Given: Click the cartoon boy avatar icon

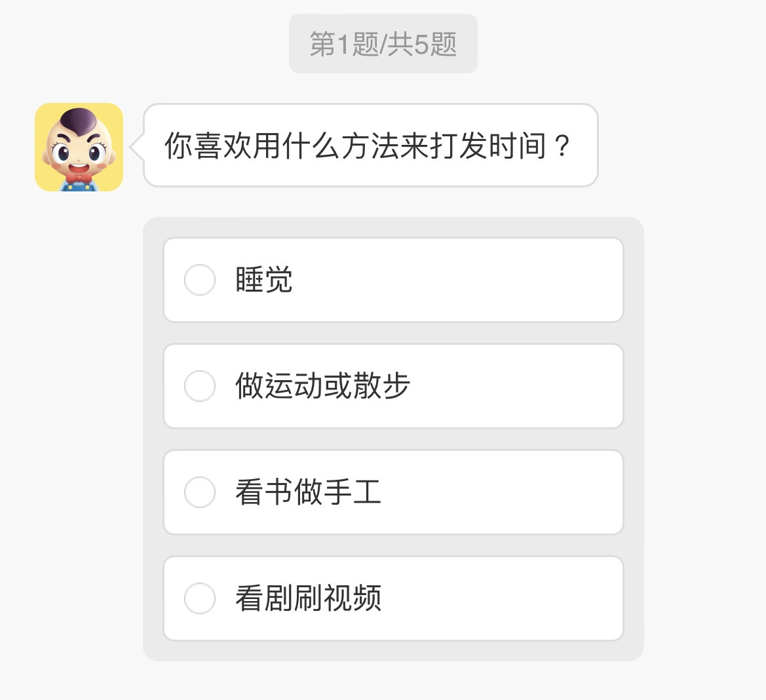Looking at the screenshot, I should (79, 147).
